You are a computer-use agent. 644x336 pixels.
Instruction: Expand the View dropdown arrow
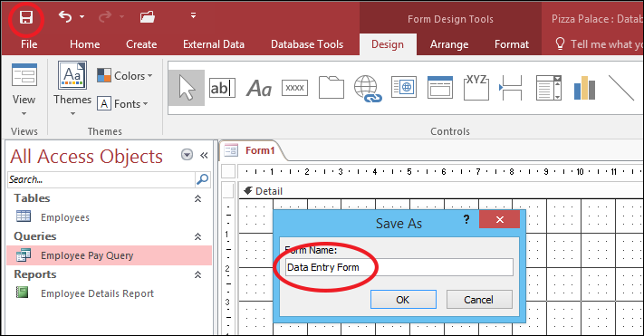[x=24, y=113]
